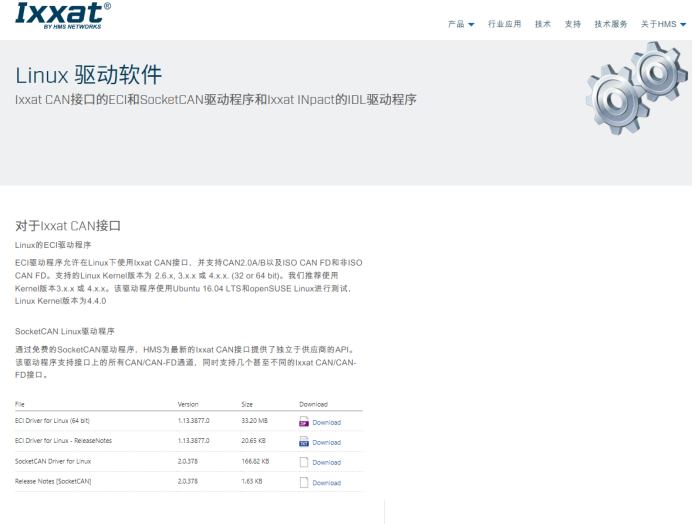
Task: Expand the 关于HMS dropdown menu
Action: [x=663, y=24]
